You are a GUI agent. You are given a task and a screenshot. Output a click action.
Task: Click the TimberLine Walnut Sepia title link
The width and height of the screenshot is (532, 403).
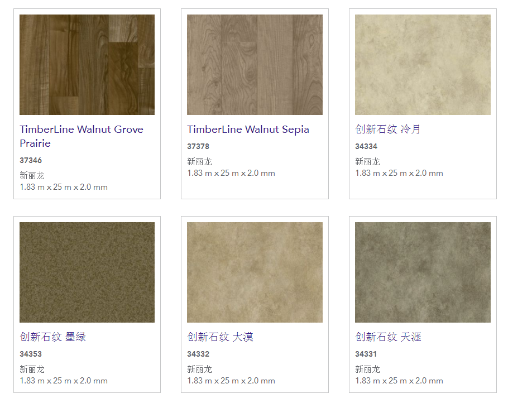pos(248,129)
